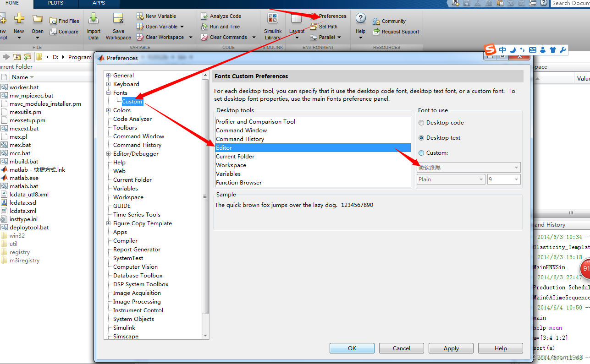Image resolution: width=590 pixels, height=364 pixels.
Task: Select the Custom font radio button
Action: [421, 153]
